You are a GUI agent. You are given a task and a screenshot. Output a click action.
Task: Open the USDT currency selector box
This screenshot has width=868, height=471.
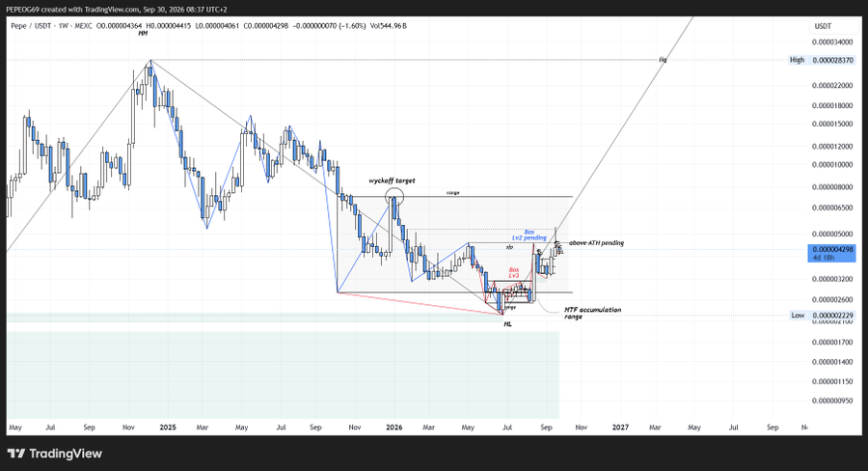pyautogui.click(x=832, y=26)
